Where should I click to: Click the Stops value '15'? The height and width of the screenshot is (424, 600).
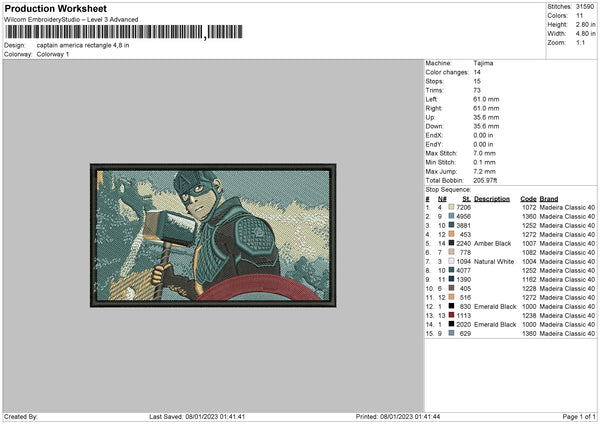click(477, 81)
